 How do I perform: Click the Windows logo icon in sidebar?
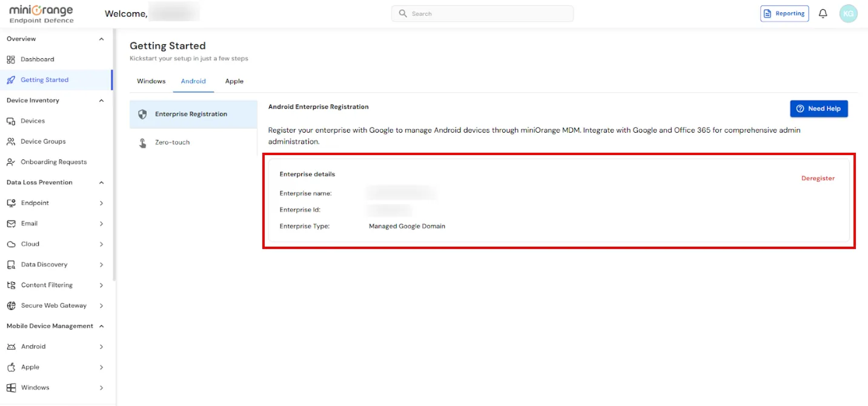click(11, 388)
